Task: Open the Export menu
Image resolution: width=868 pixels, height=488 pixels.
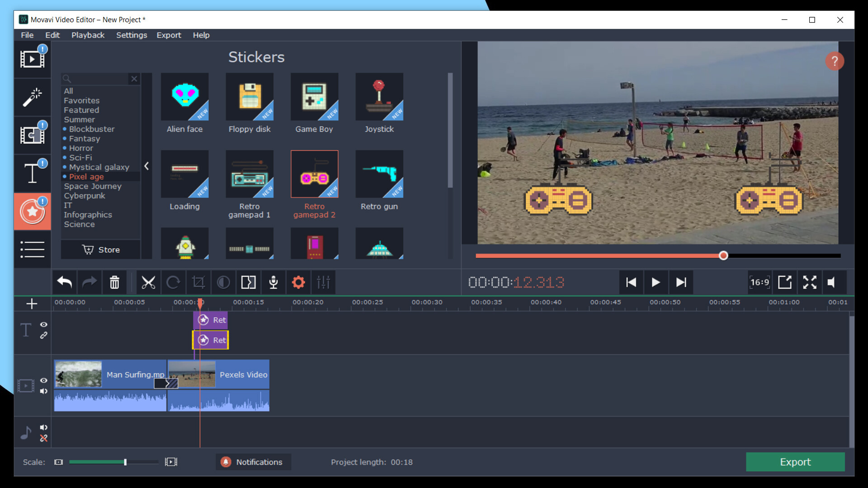Action: click(169, 35)
